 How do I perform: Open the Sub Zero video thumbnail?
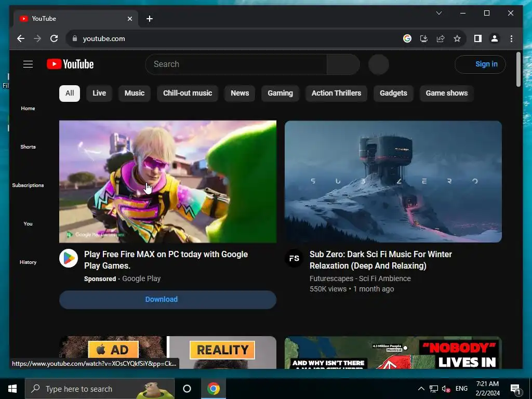click(x=393, y=181)
